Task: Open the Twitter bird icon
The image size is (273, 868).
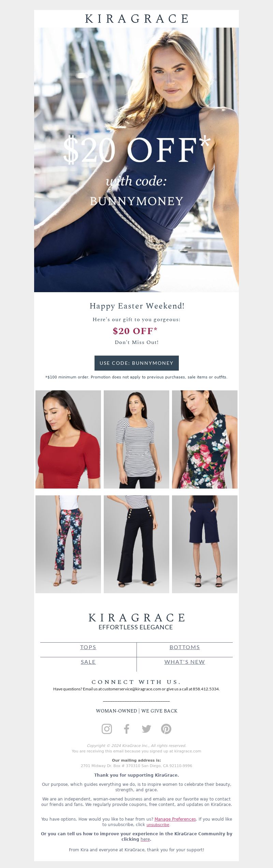Action: [146, 729]
